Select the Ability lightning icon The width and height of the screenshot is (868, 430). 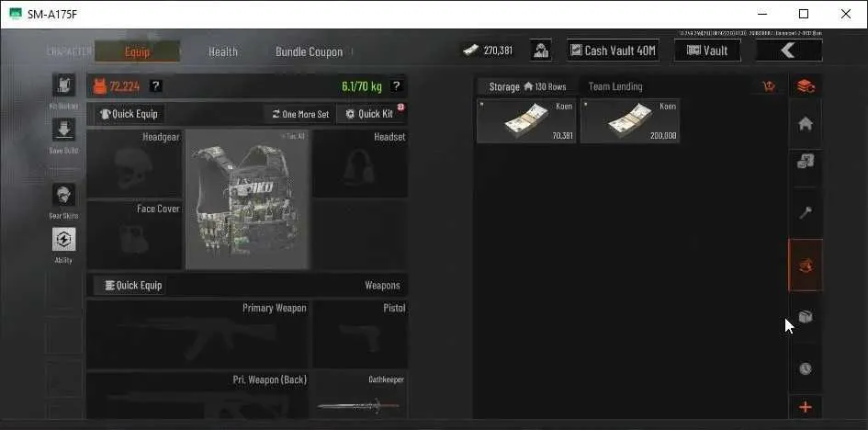coord(63,239)
